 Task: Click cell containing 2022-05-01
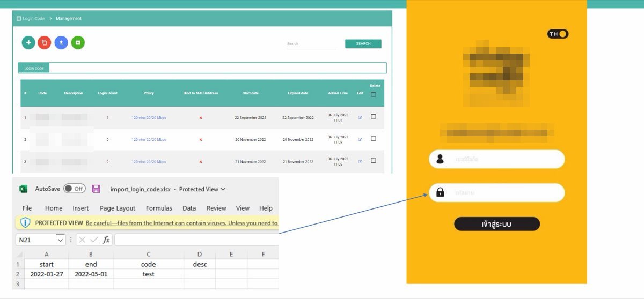click(91, 274)
